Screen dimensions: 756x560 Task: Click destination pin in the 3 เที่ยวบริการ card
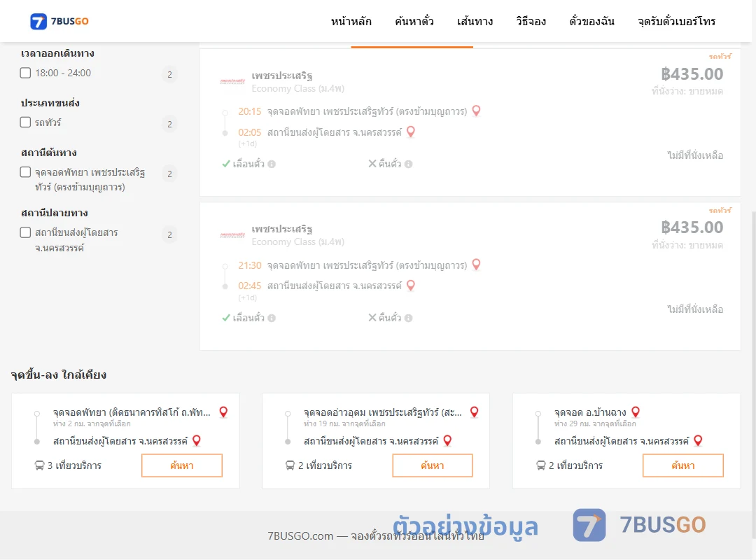coord(196,440)
